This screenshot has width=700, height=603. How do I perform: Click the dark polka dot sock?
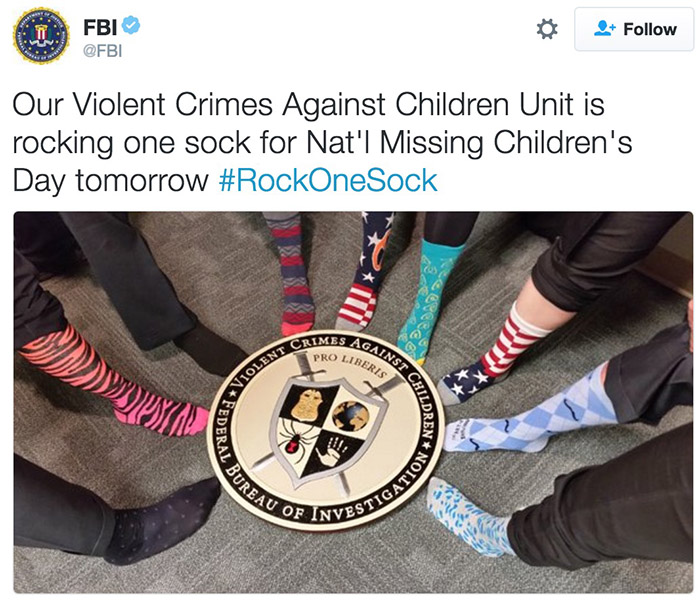point(163,520)
